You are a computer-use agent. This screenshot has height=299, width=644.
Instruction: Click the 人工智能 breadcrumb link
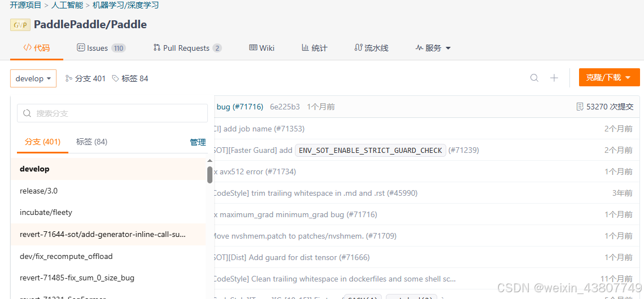(x=67, y=6)
